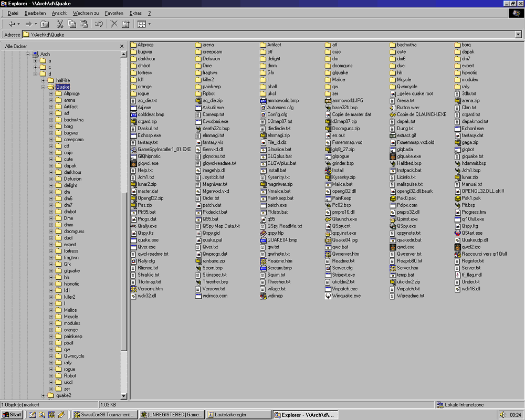Click the Paste toolbar icon
This screenshot has width=525, height=420.
point(83,24)
